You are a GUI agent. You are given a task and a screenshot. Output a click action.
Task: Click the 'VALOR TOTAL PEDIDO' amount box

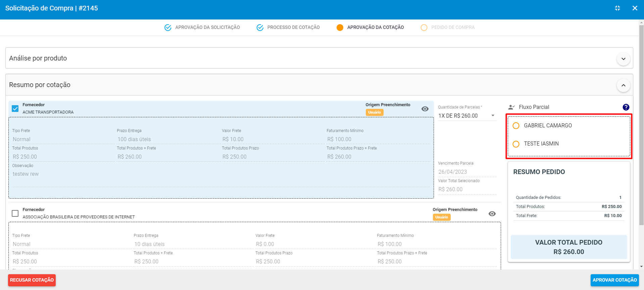click(x=569, y=247)
